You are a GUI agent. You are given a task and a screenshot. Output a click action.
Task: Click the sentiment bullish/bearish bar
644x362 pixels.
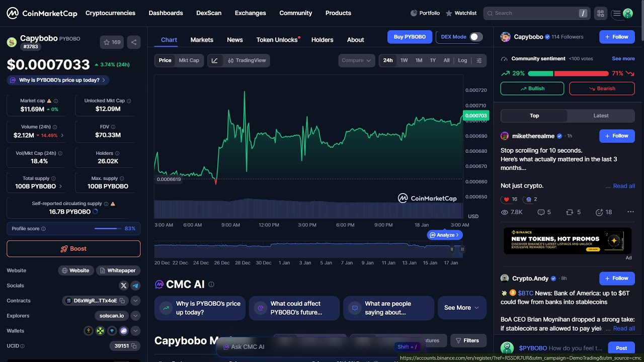point(568,73)
